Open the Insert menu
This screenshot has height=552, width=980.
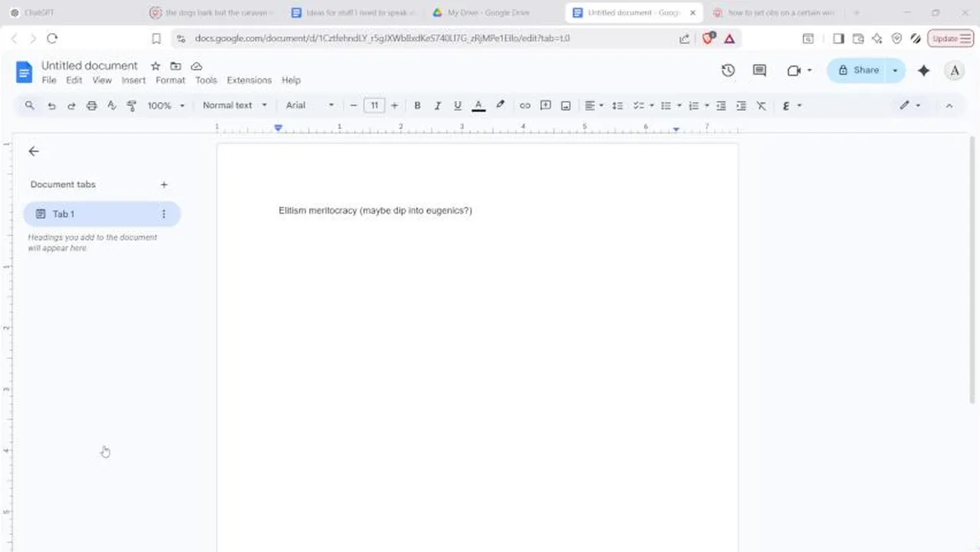[x=133, y=80]
